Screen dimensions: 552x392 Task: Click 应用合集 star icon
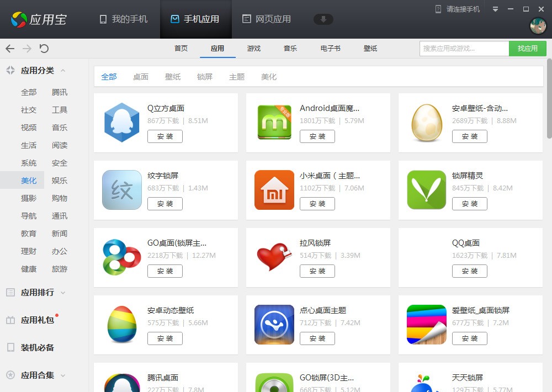[x=10, y=375]
